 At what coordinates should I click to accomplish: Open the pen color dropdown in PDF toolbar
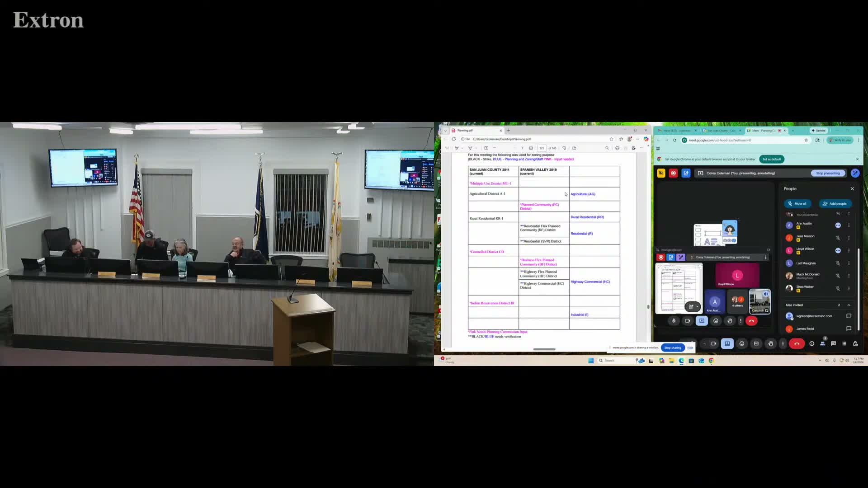pyautogui.click(x=462, y=148)
